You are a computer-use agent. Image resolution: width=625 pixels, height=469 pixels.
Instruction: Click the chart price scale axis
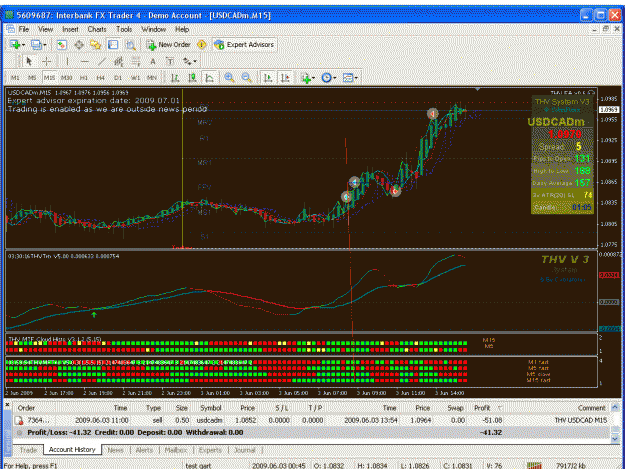click(x=609, y=169)
